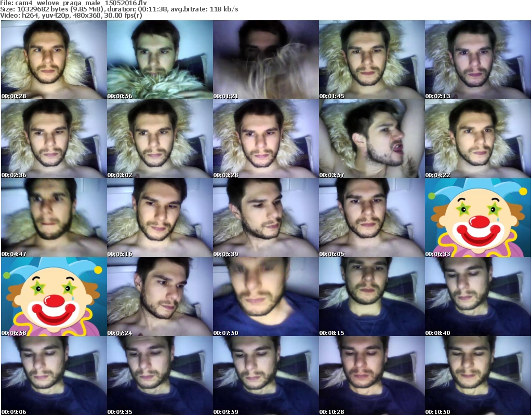Screen dimensions: 532x415
Task: Select the thumbnail at 00:05:39
Action: 265,218
